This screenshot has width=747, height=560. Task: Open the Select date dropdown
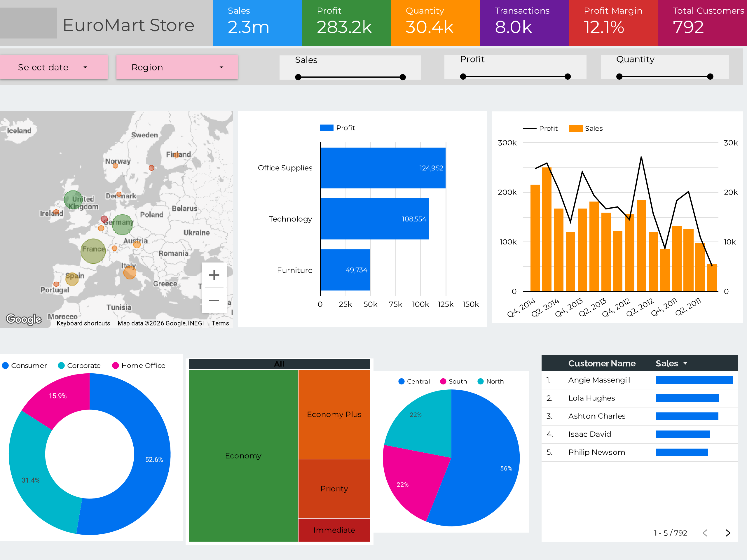54,67
